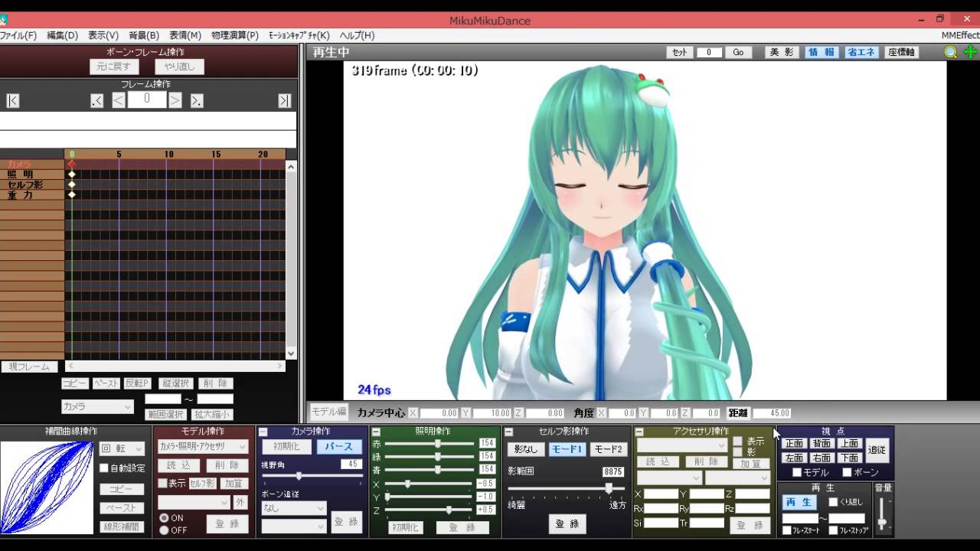Open the 背景(B) menu
The height and width of the screenshot is (551, 980).
pyautogui.click(x=144, y=35)
